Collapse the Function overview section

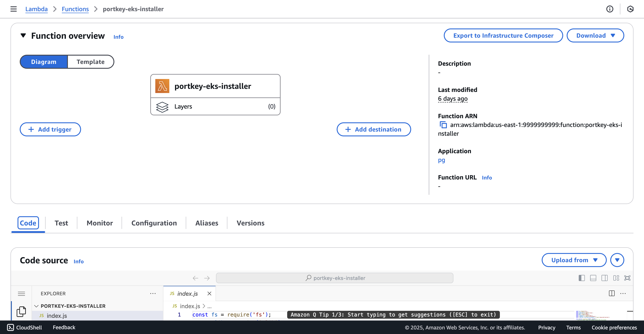[x=23, y=36]
